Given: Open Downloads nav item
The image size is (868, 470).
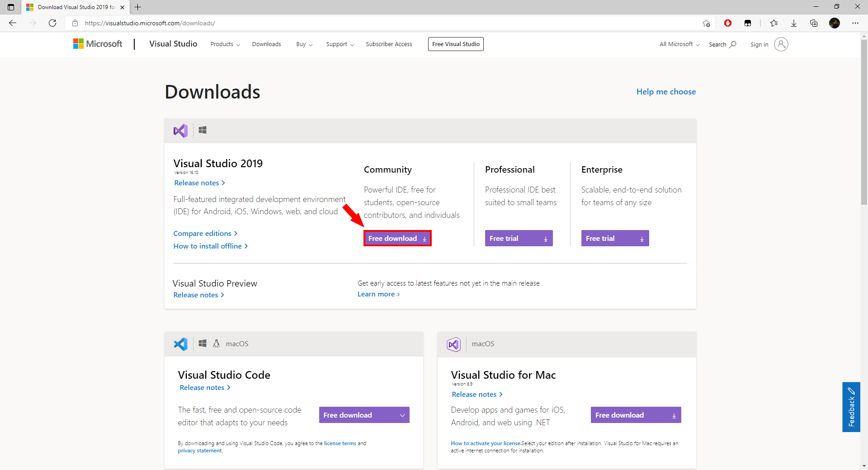Looking at the screenshot, I should click(266, 44).
